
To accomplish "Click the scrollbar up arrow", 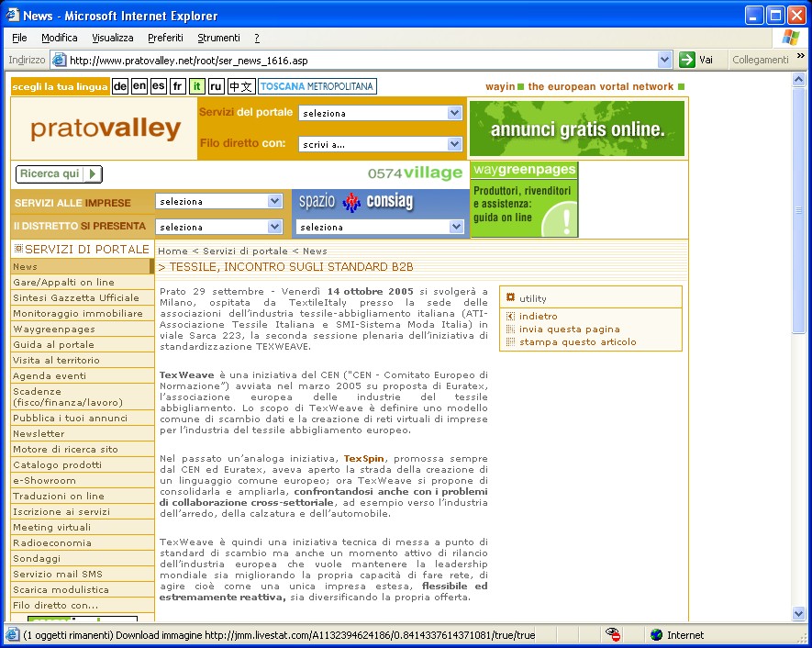I will pos(798,79).
